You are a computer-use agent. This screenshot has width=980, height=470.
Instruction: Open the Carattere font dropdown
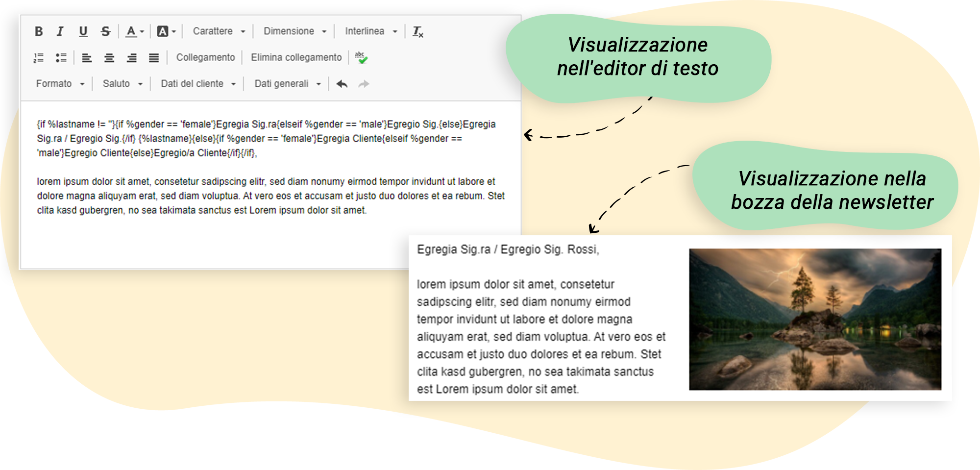pos(219,31)
